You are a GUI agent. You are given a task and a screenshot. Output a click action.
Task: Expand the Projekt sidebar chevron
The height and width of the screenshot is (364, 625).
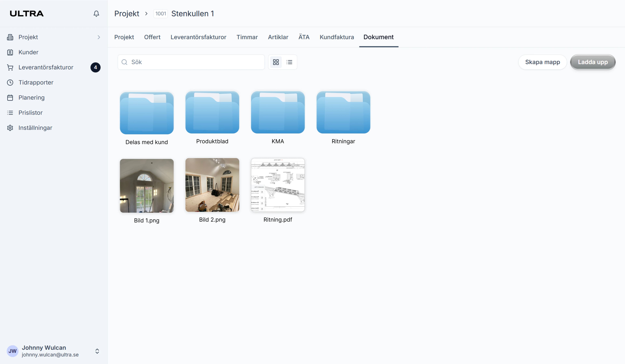[x=99, y=37]
